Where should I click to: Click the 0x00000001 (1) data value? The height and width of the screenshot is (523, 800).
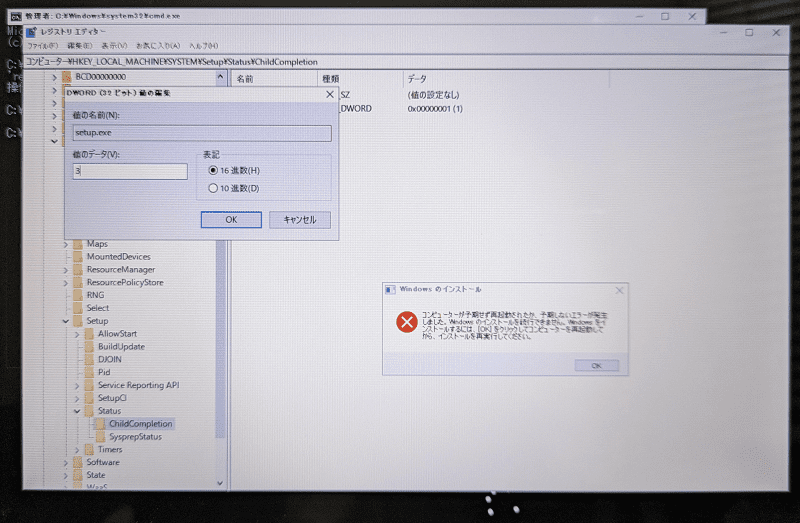point(435,109)
